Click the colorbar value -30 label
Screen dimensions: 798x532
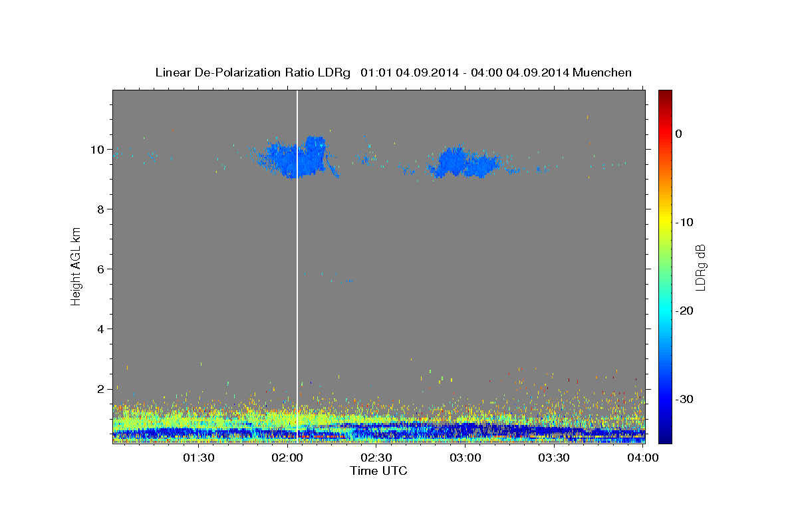685,399
